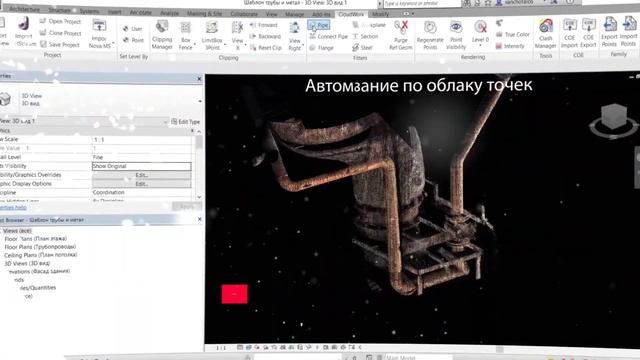
Task: Click the Section fitter tool
Action: tap(365, 37)
